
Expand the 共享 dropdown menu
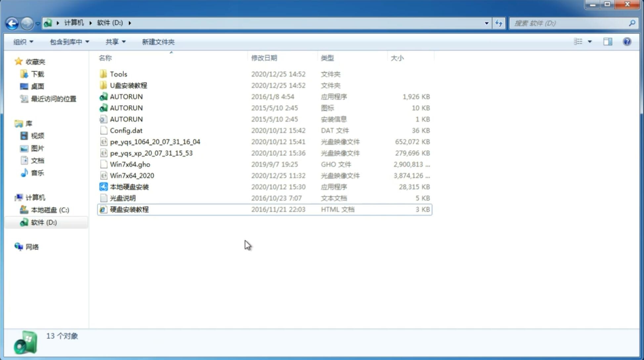115,42
